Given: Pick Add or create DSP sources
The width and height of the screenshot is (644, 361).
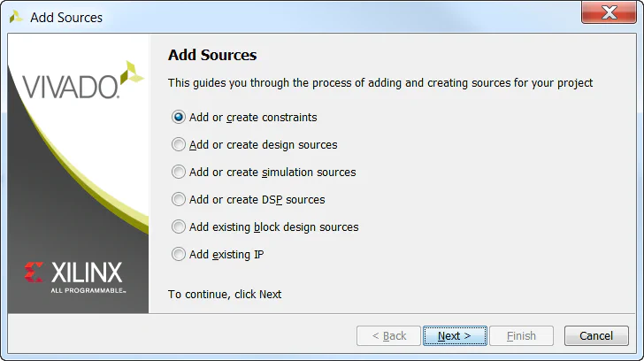Looking at the screenshot, I should pyautogui.click(x=180, y=199).
